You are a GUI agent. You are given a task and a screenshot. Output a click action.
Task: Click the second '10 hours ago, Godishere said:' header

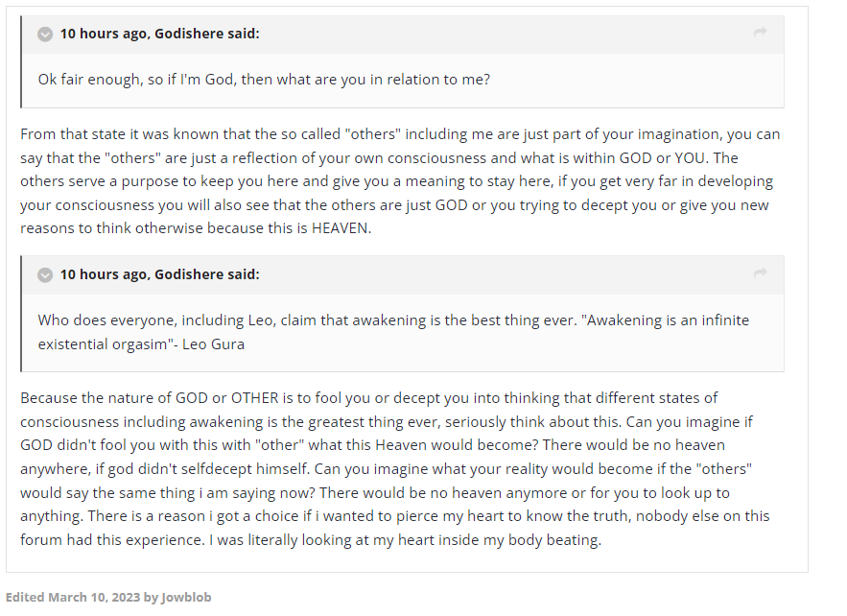coord(159,274)
